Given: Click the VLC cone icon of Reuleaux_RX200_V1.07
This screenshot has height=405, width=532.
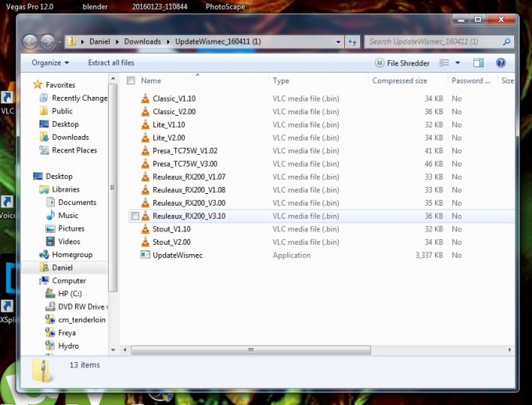Looking at the screenshot, I should coord(146,177).
